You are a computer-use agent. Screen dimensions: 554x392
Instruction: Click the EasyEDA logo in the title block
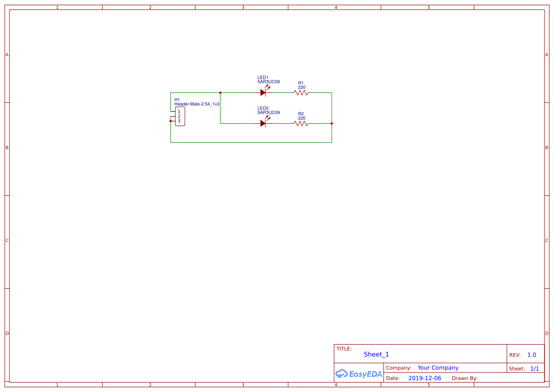click(359, 374)
